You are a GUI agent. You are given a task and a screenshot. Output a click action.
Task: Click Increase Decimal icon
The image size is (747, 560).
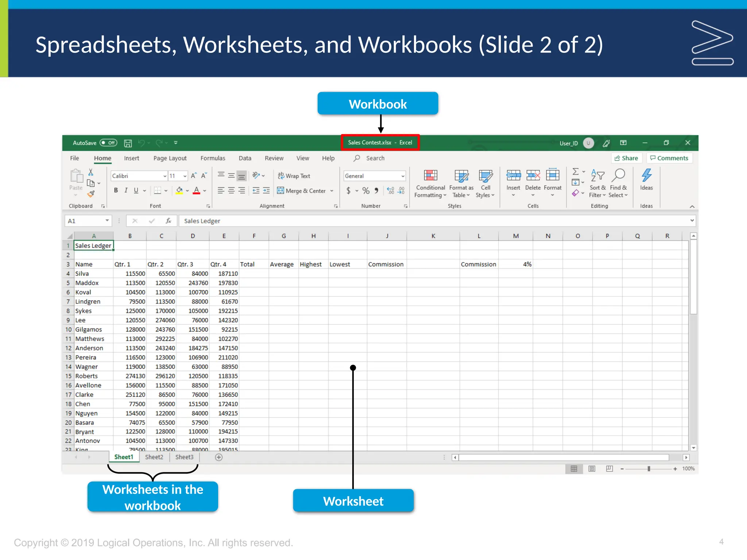[x=390, y=191]
